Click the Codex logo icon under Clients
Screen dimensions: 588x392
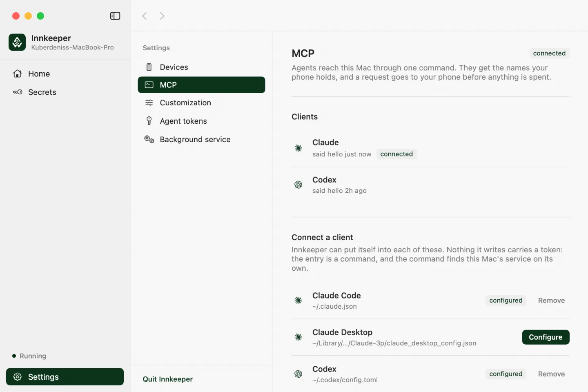[x=298, y=185]
